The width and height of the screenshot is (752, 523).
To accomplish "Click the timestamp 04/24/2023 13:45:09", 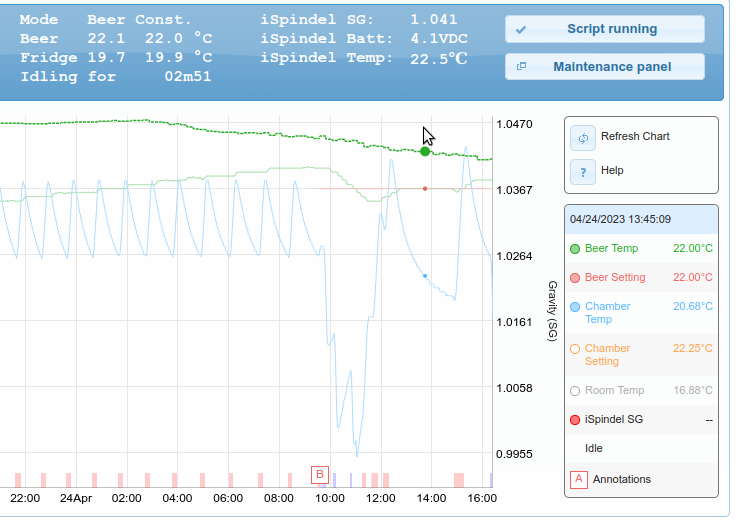I will (x=620, y=220).
